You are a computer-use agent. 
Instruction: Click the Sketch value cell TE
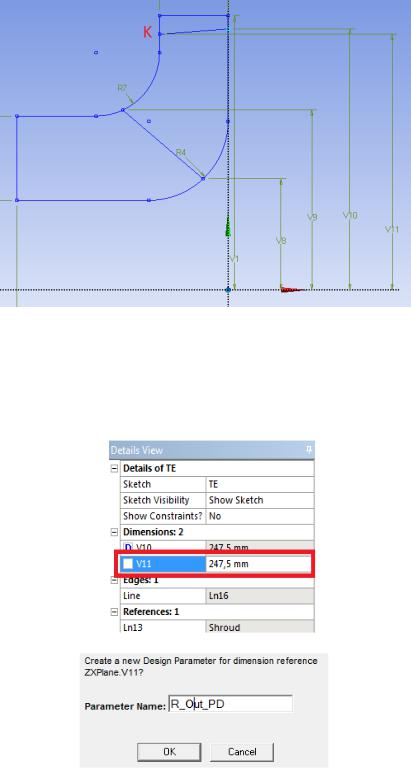pyautogui.click(x=260, y=484)
